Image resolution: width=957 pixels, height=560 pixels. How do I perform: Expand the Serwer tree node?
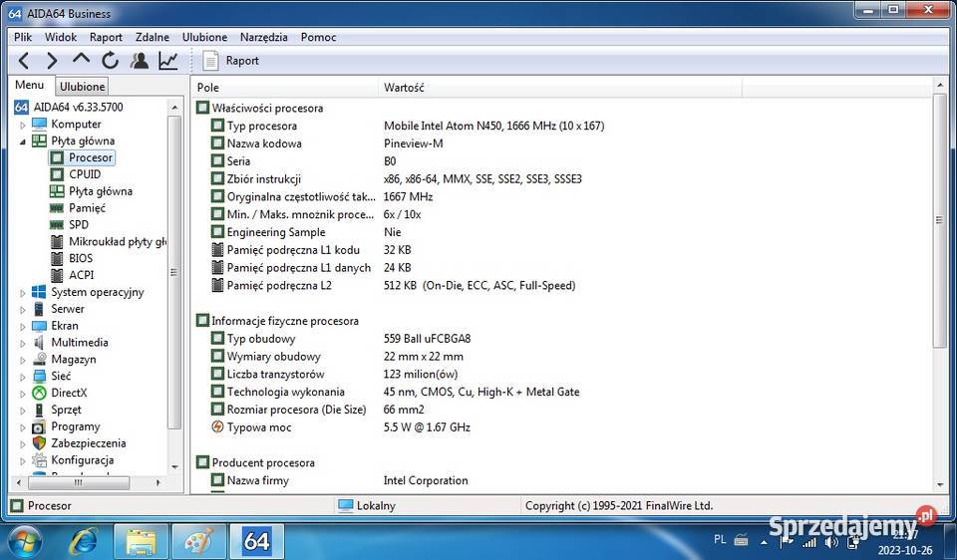(23, 310)
